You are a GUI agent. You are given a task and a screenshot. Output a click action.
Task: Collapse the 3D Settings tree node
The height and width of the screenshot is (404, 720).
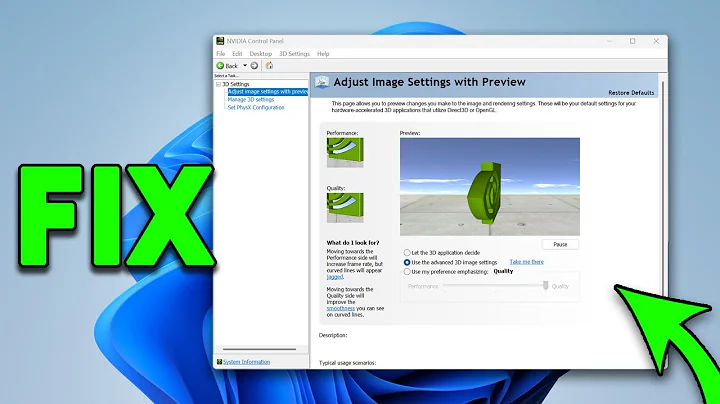click(219, 84)
